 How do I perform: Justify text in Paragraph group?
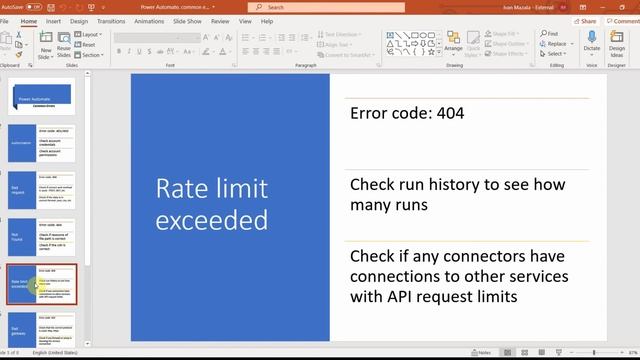[x=277, y=51]
